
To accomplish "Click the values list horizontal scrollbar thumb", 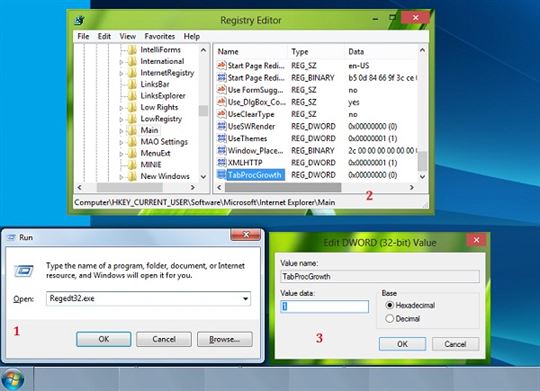I will pyautogui.click(x=283, y=187).
